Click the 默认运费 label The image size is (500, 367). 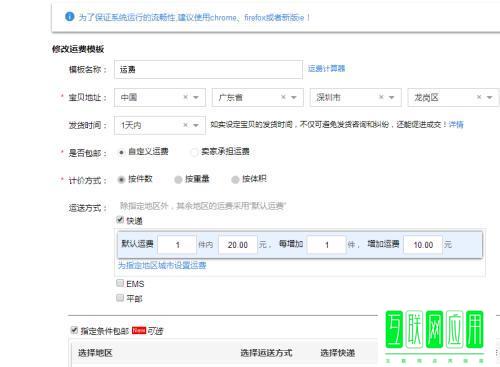click(x=137, y=244)
